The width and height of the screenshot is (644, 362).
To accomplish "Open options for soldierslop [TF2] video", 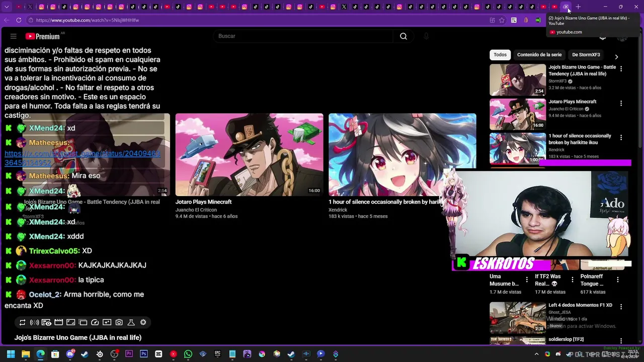I will (x=621, y=341).
